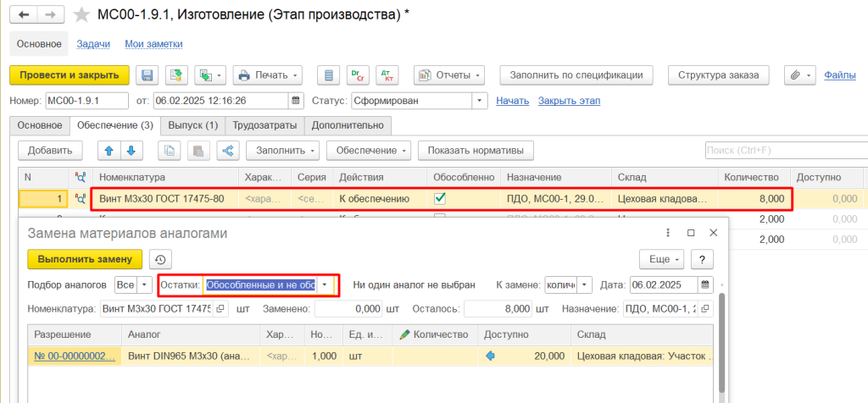The image size is (868, 403).
Task: Select the Винт М3х30 ГОСТ 17475-80 cell
Action: pos(165,199)
